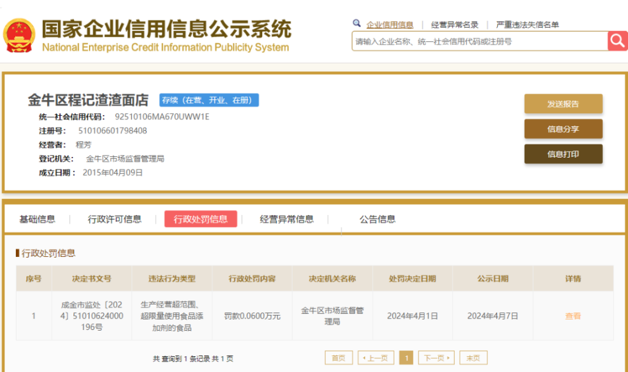This screenshot has width=628, height=372.
Task: Go to the first page via 首页
Action: click(338, 358)
